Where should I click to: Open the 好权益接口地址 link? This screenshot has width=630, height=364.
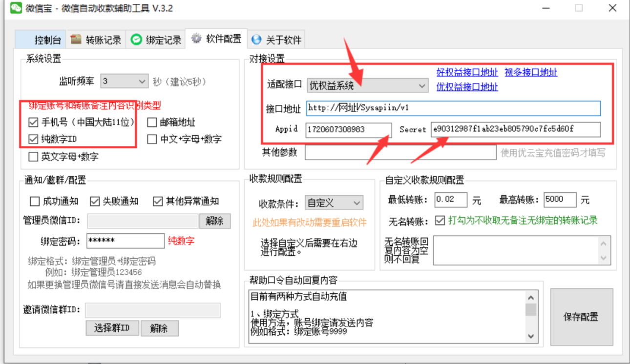click(467, 72)
